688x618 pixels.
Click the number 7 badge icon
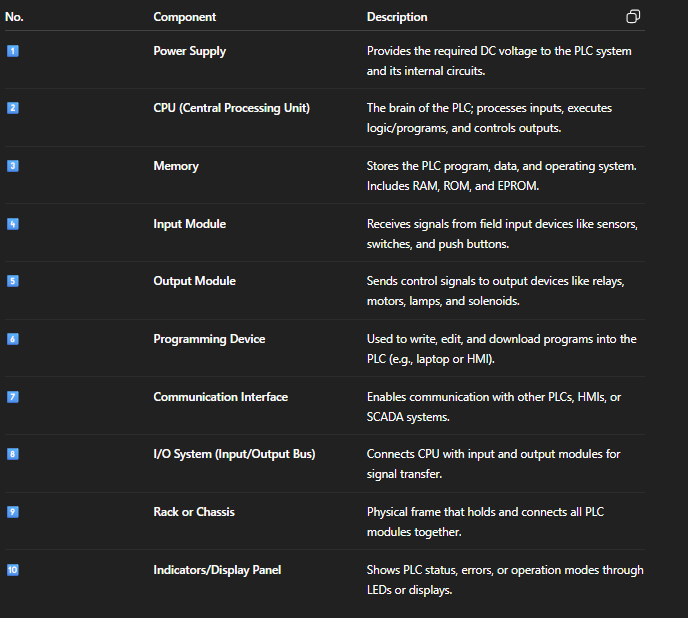(13, 397)
